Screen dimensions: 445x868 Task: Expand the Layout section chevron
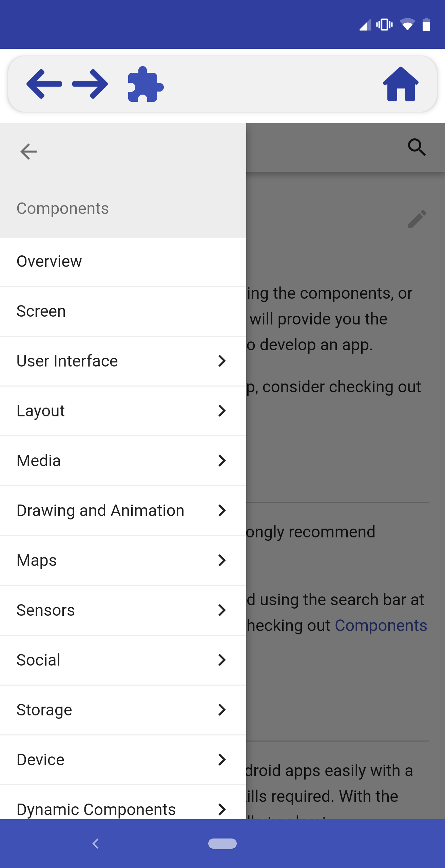[x=222, y=411]
